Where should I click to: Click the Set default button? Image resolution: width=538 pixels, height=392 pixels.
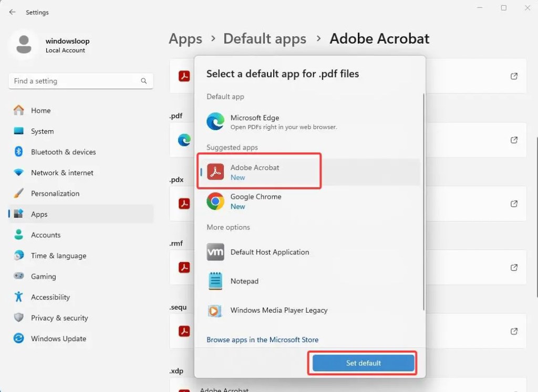363,363
